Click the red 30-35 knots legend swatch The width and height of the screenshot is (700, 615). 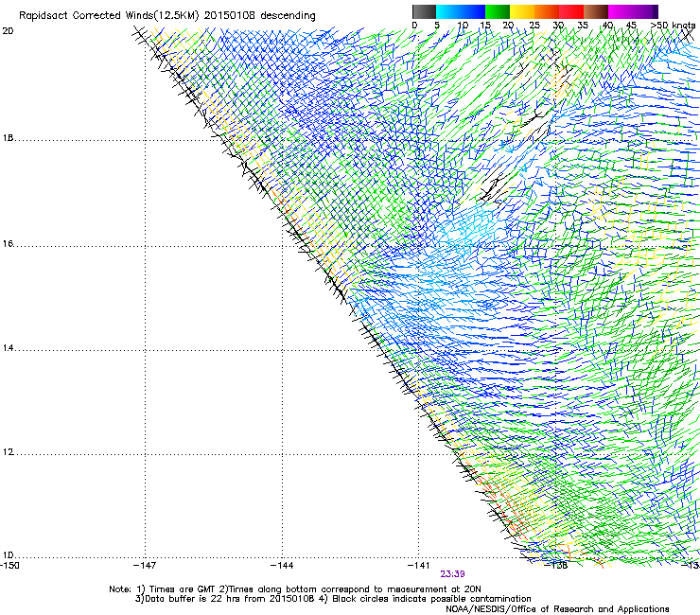click(x=571, y=11)
